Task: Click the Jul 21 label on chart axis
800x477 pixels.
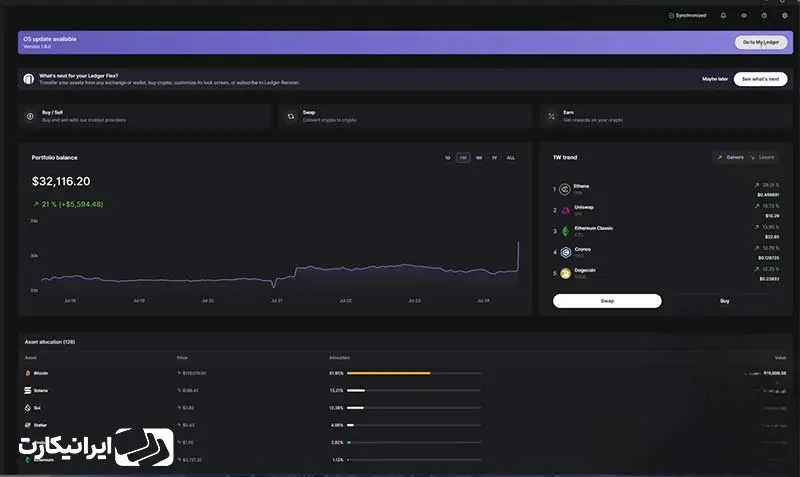Action: coord(277,300)
